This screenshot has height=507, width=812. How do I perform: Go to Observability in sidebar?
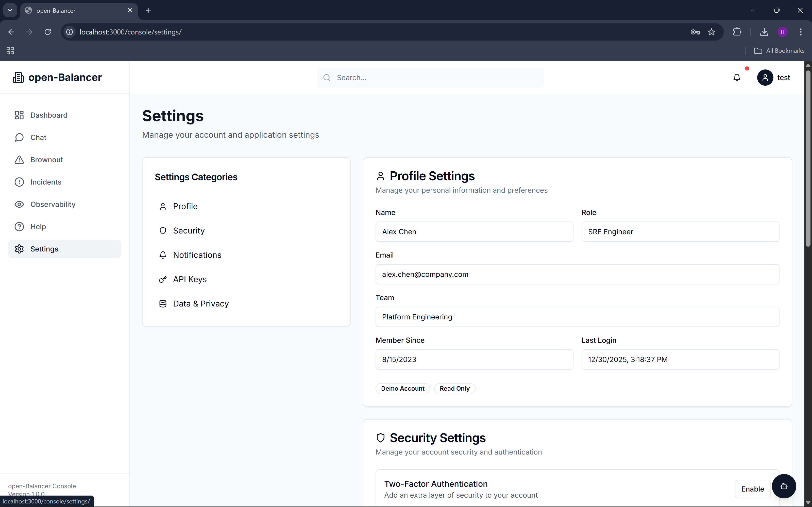[x=53, y=204]
